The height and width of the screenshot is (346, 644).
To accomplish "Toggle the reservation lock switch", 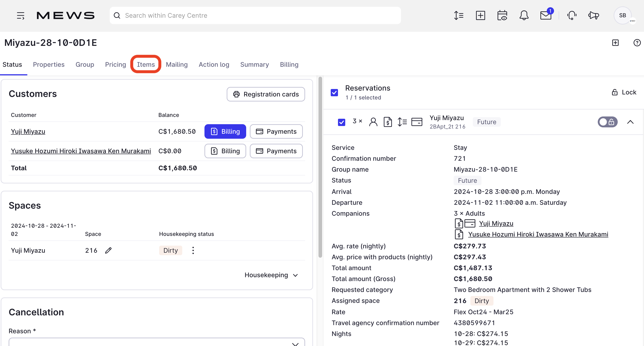I will [607, 122].
